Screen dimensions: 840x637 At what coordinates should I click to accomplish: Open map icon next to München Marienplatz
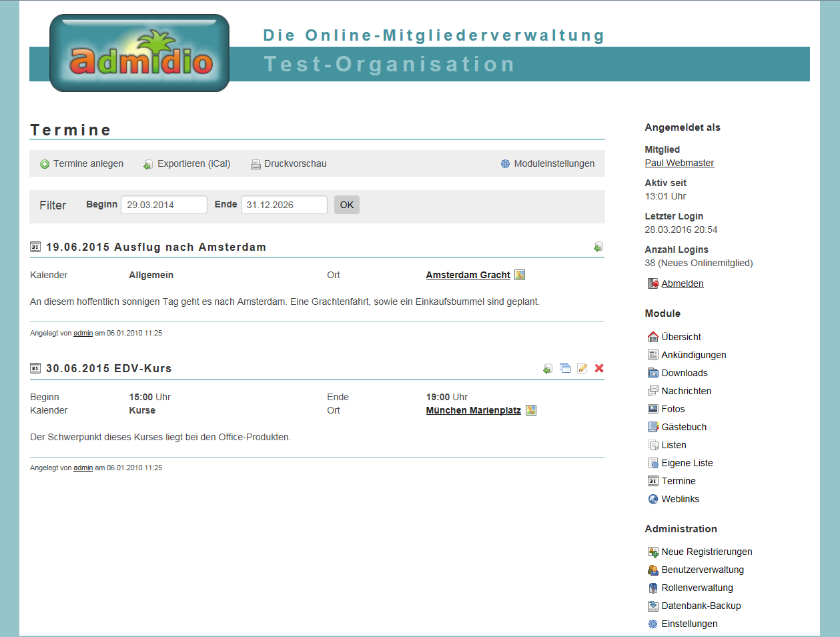pos(531,410)
